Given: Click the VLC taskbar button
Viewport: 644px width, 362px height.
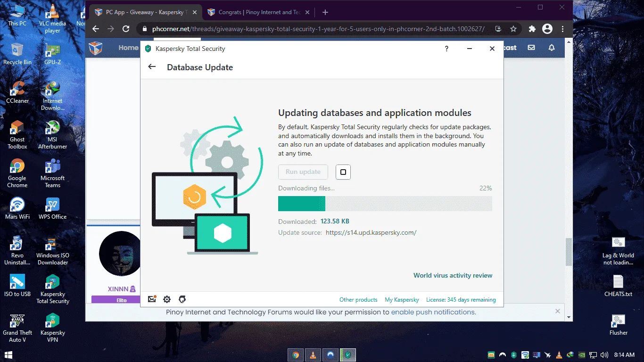Looking at the screenshot, I should point(313,355).
